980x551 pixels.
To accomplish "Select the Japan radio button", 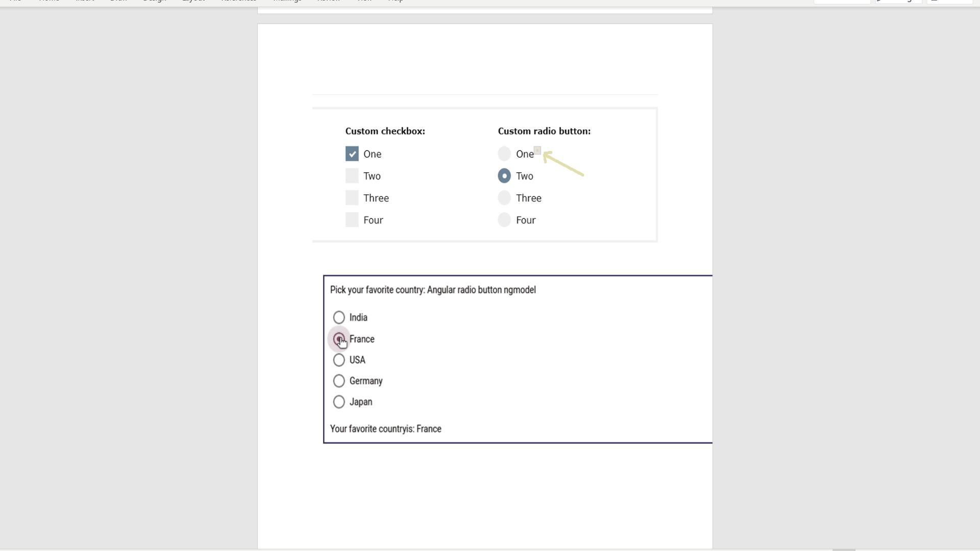I will click(x=339, y=402).
